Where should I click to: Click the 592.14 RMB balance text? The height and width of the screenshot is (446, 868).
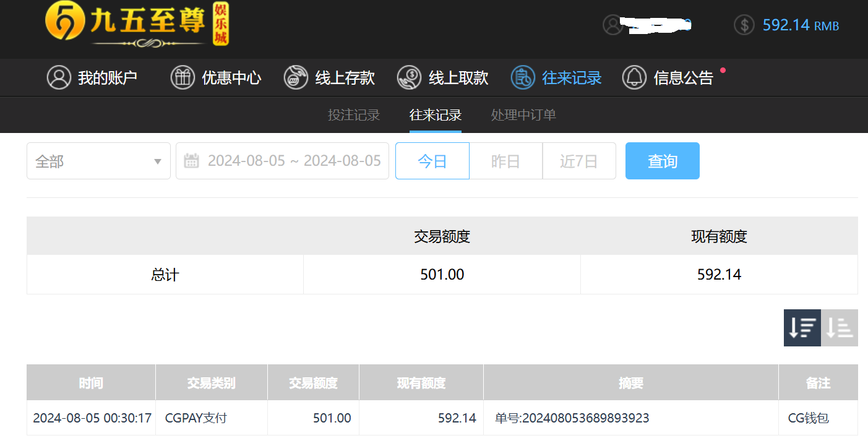800,25
